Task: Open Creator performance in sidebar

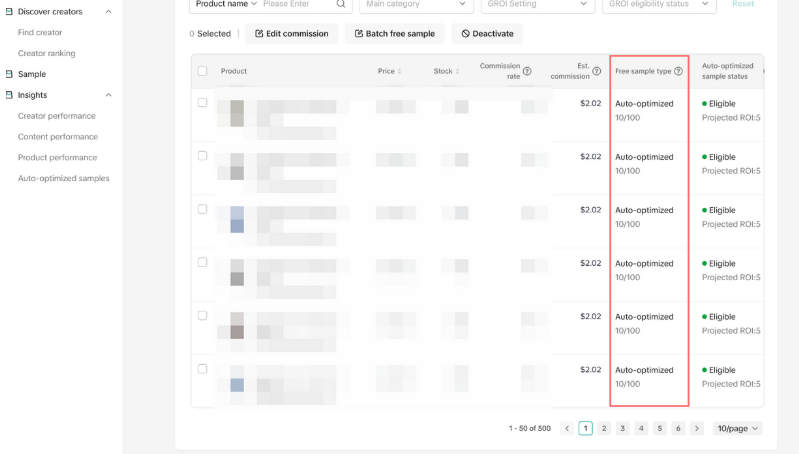Action: 57,116
